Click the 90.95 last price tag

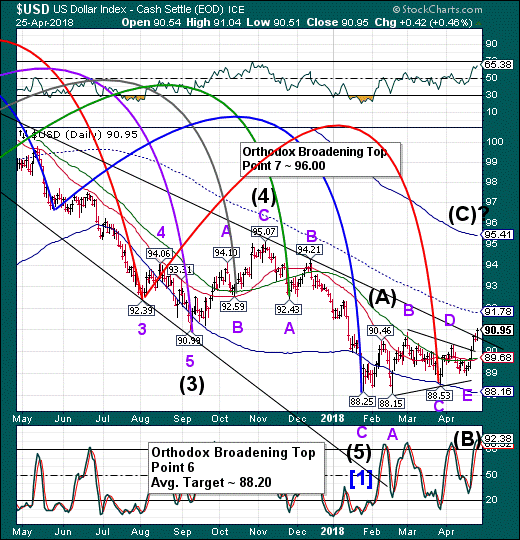[x=498, y=330]
